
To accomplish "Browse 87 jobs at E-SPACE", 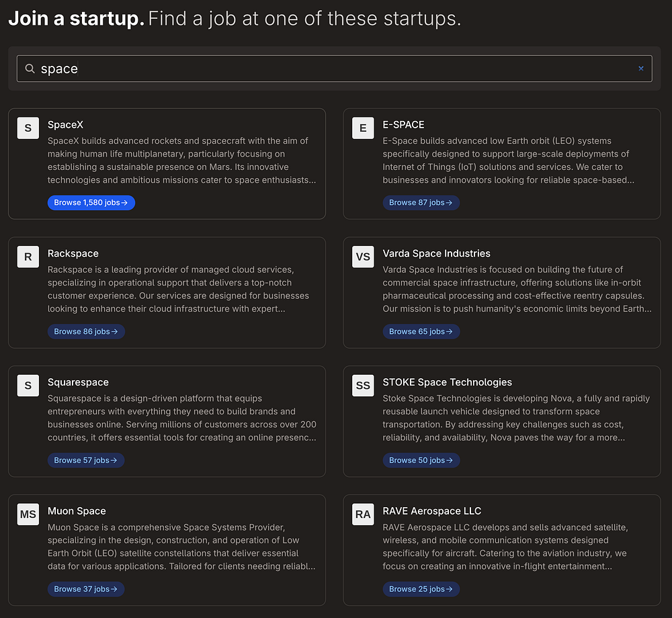I will tap(421, 202).
